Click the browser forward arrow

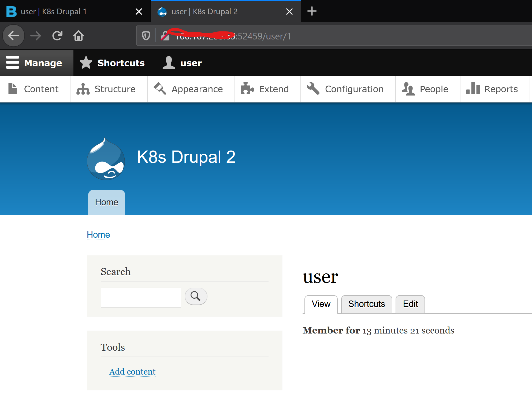[x=35, y=36]
